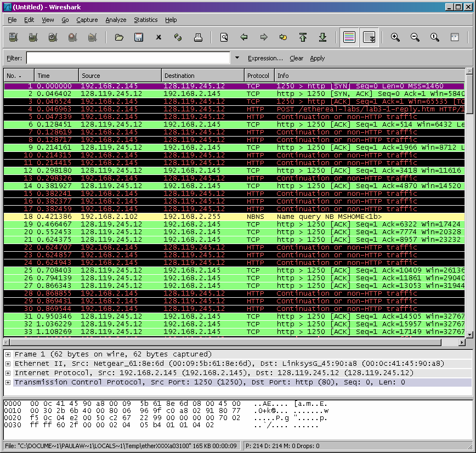Print the captured packets
Viewport: 476px width, 453px height.
pyautogui.click(x=197, y=37)
